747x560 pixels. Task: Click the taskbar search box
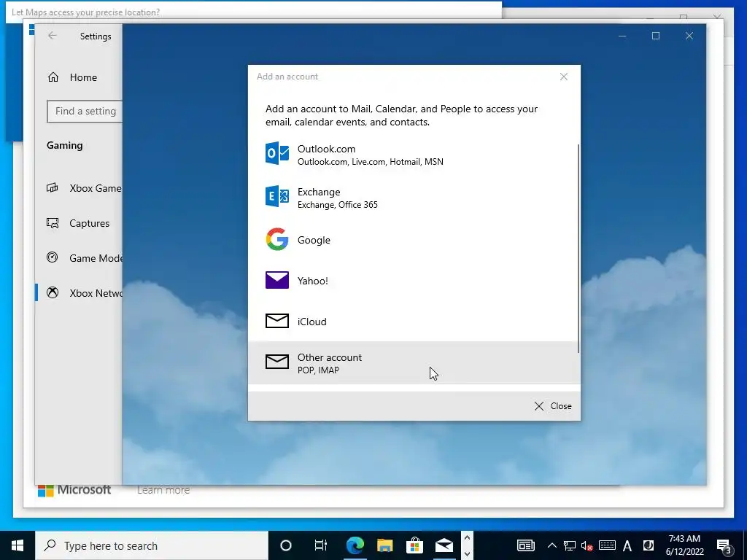(x=152, y=545)
